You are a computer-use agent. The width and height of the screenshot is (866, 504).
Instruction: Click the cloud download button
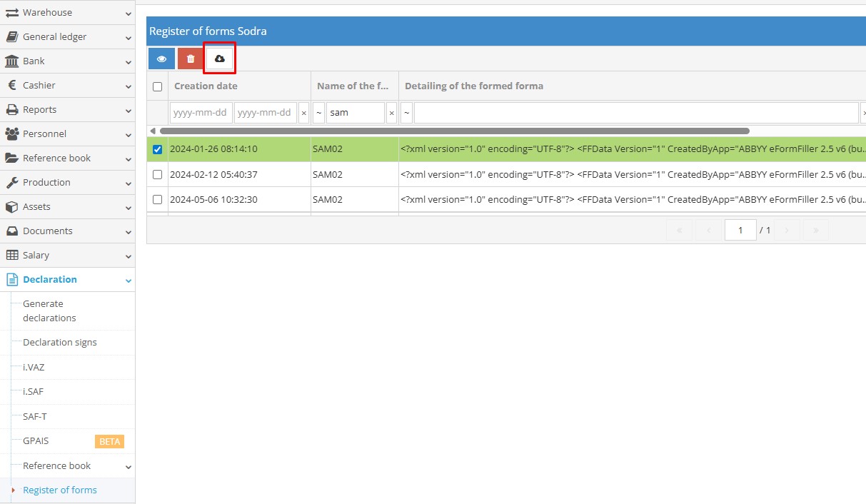point(219,59)
